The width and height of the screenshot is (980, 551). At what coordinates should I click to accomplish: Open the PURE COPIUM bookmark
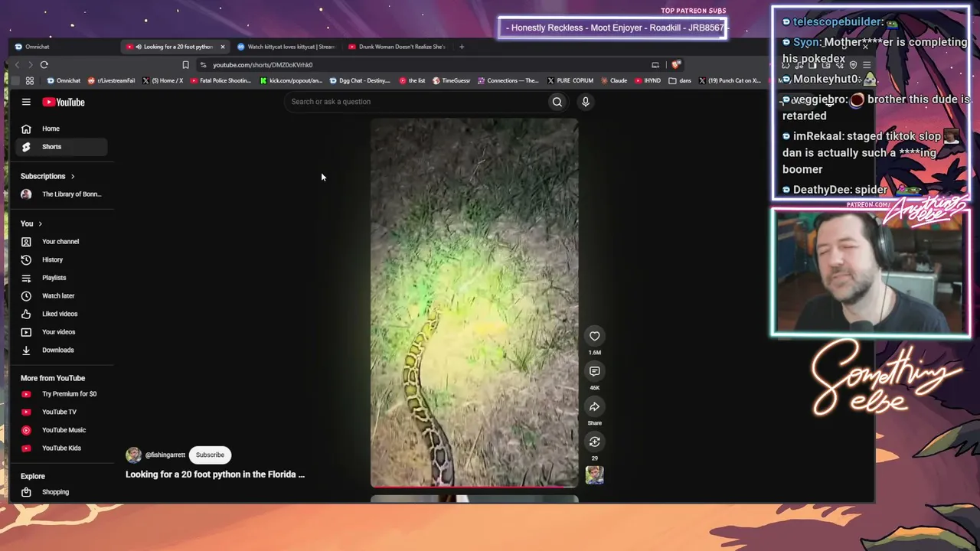570,80
